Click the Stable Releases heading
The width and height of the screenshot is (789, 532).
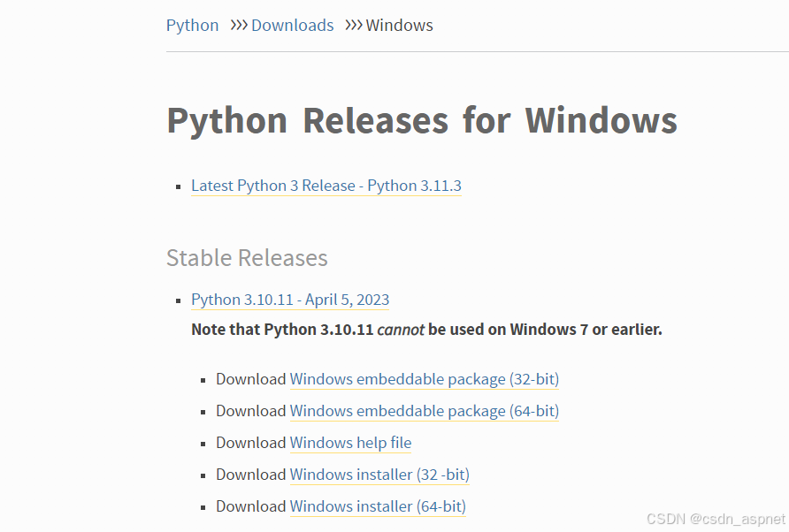pyautogui.click(x=247, y=258)
